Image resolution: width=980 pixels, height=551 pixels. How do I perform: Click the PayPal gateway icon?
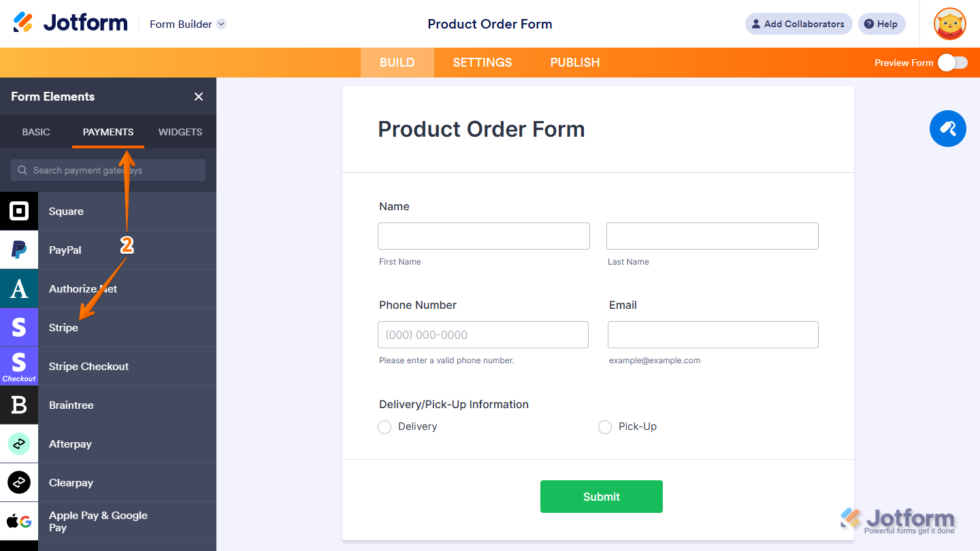click(x=19, y=250)
